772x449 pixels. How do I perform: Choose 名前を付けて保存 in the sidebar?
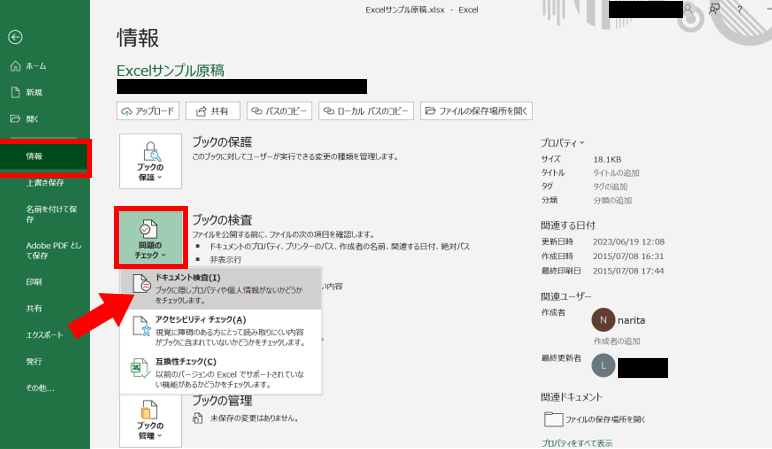tap(51, 214)
